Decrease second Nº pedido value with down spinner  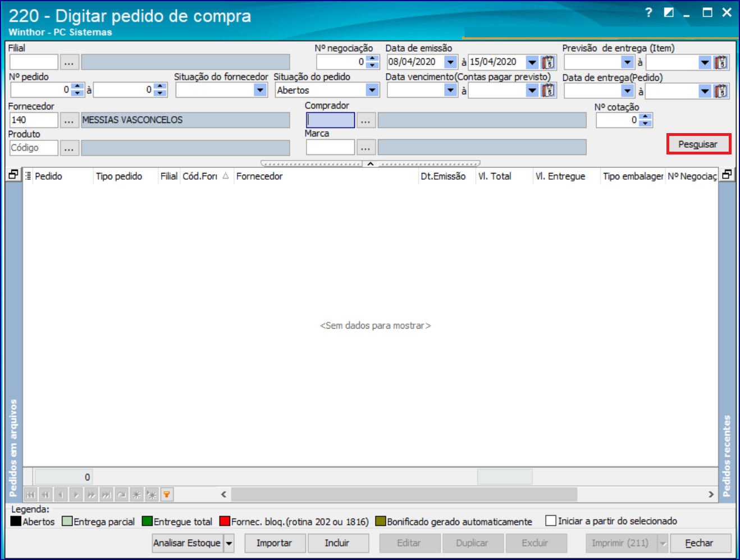click(161, 93)
